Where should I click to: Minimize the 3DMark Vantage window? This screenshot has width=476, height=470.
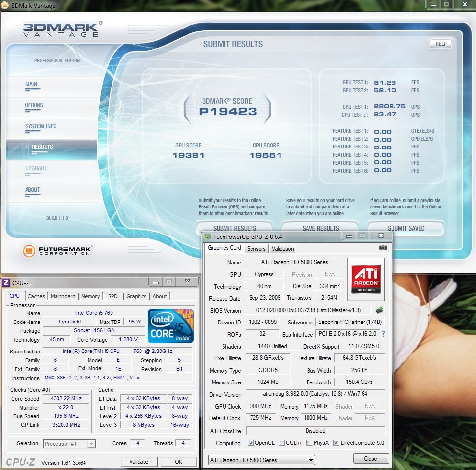pos(433,4)
